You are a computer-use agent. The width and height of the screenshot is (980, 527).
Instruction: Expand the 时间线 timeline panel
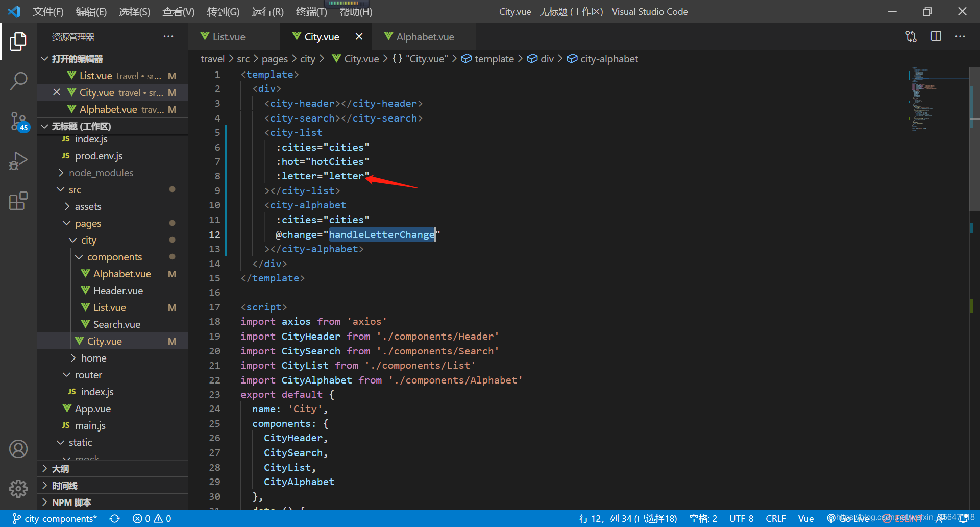coord(112,486)
